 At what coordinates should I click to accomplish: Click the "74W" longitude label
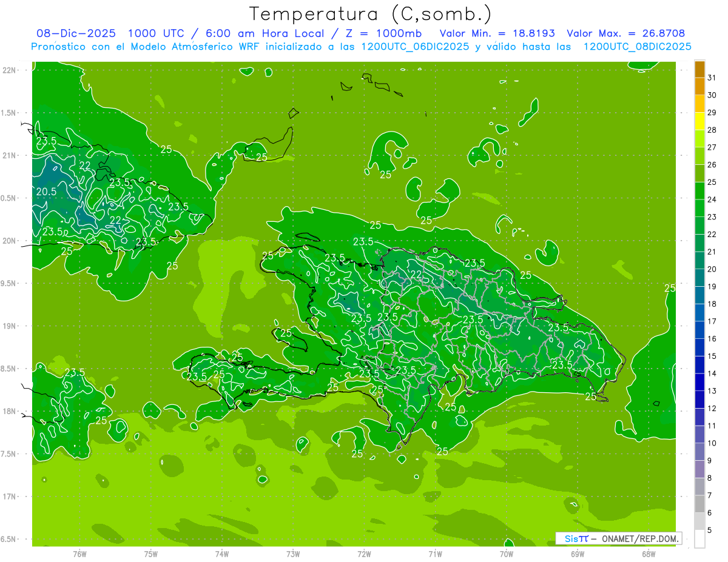pos(222,554)
